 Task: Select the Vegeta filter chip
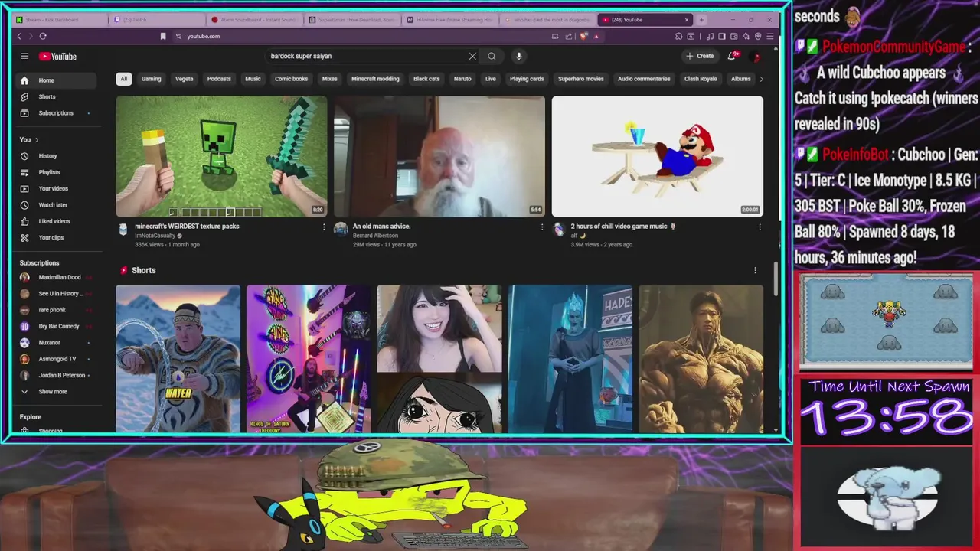[x=185, y=79]
